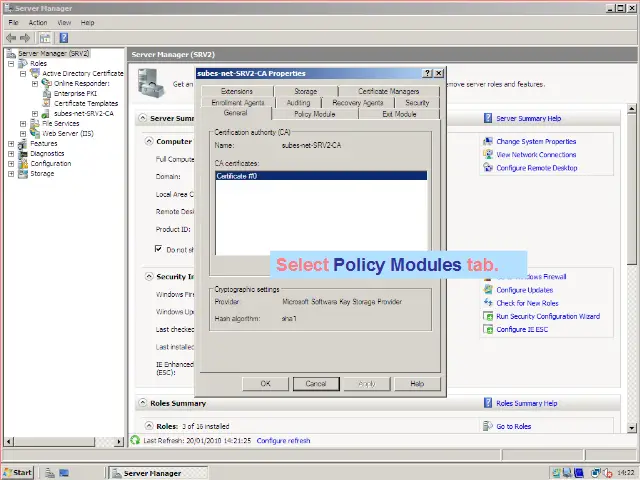Screen dimensions: 640x480
Task: Click the Roles node icon in tree
Action: point(23,63)
